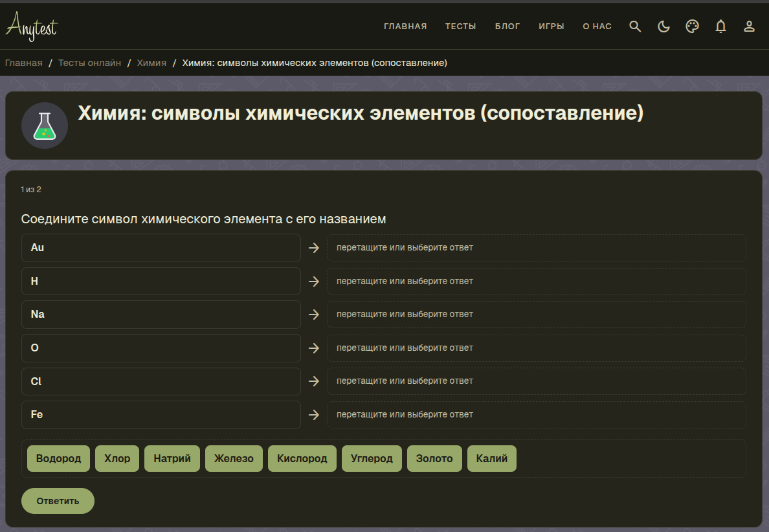
Task: Click the H symbol box
Action: point(161,282)
